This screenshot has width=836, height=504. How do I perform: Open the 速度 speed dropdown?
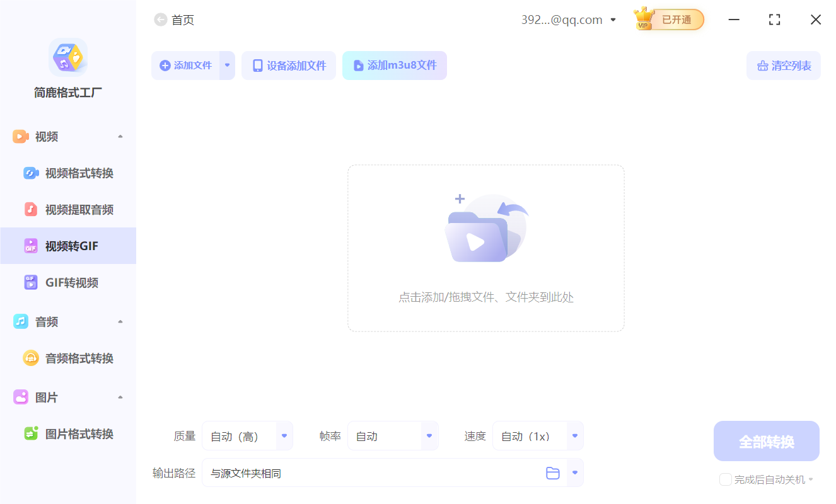coord(574,435)
